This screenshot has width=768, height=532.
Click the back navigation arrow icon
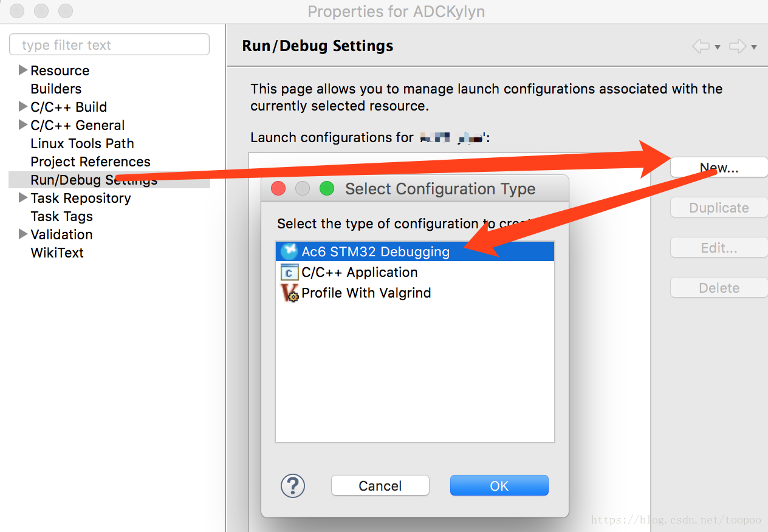pyautogui.click(x=701, y=46)
